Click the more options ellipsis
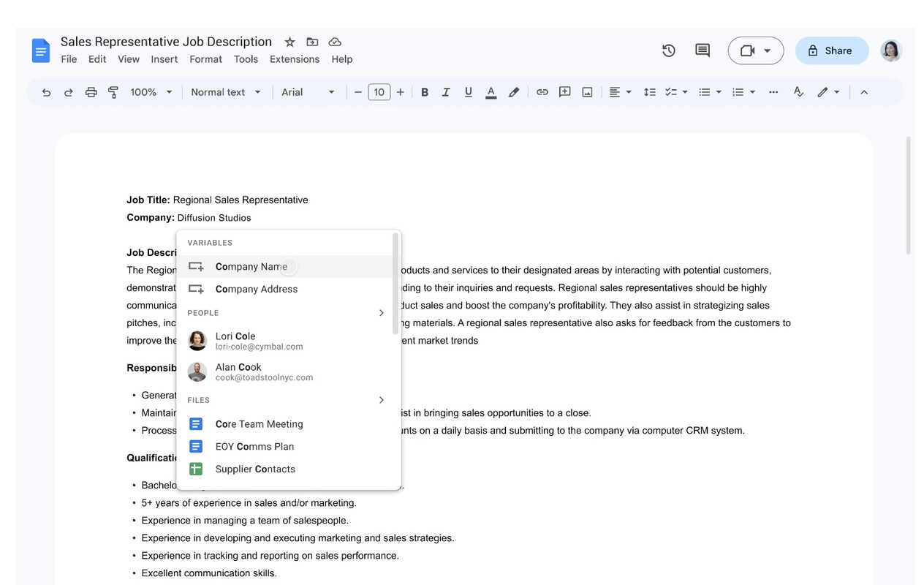Image resolution: width=924 pixels, height=585 pixels. click(x=773, y=92)
